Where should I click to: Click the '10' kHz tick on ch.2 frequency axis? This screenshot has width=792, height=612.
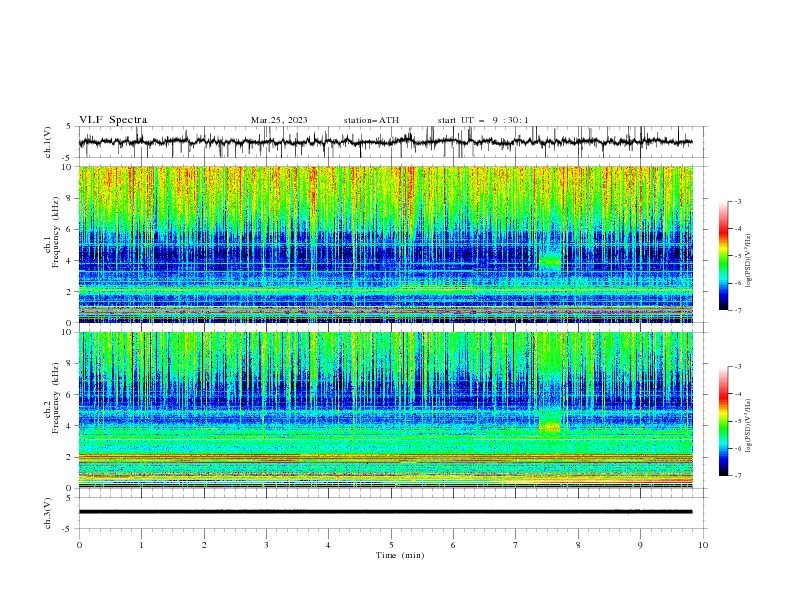pyautogui.click(x=68, y=332)
